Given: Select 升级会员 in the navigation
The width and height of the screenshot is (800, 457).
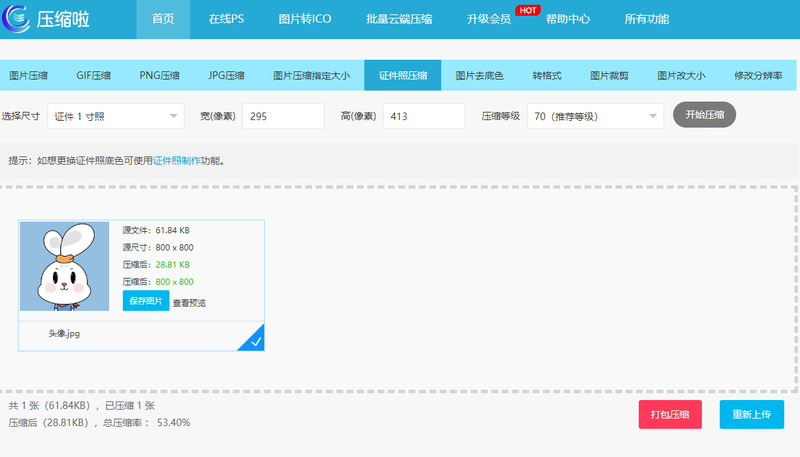Looking at the screenshot, I should (x=489, y=19).
